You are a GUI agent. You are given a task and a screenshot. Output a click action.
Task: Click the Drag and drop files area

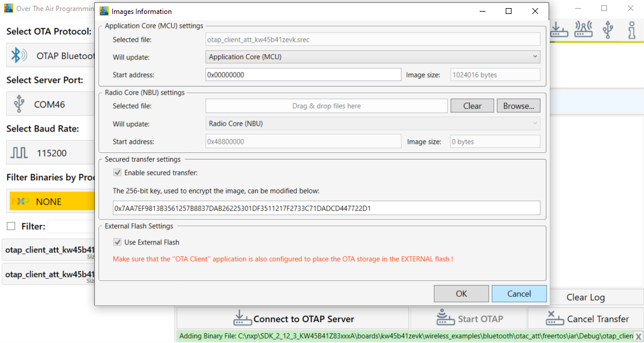pos(326,105)
